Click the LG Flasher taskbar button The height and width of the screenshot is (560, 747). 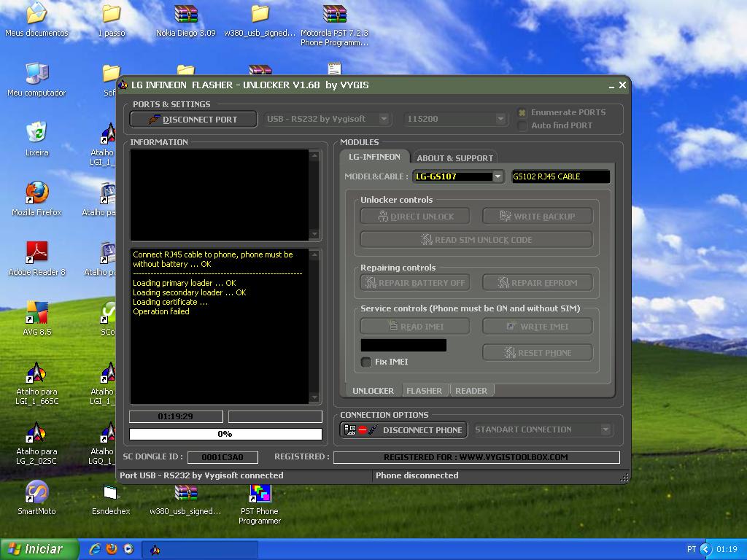click(200, 550)
